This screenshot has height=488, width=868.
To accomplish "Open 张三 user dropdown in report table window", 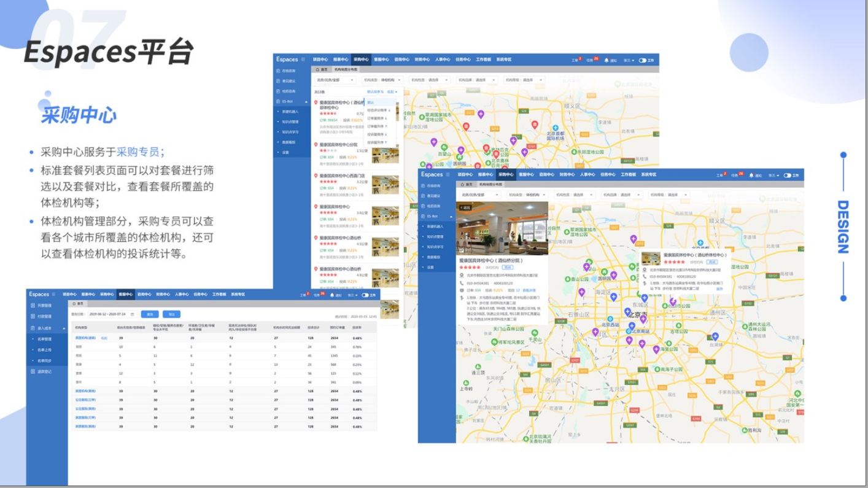I will click(x=352, y=295).
